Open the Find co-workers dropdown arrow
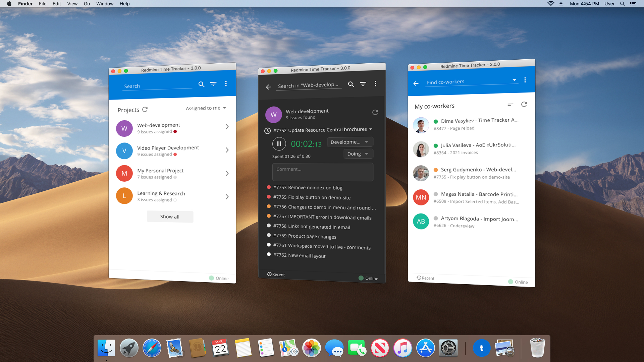This screenshot has width=644, height=362. 514,80
